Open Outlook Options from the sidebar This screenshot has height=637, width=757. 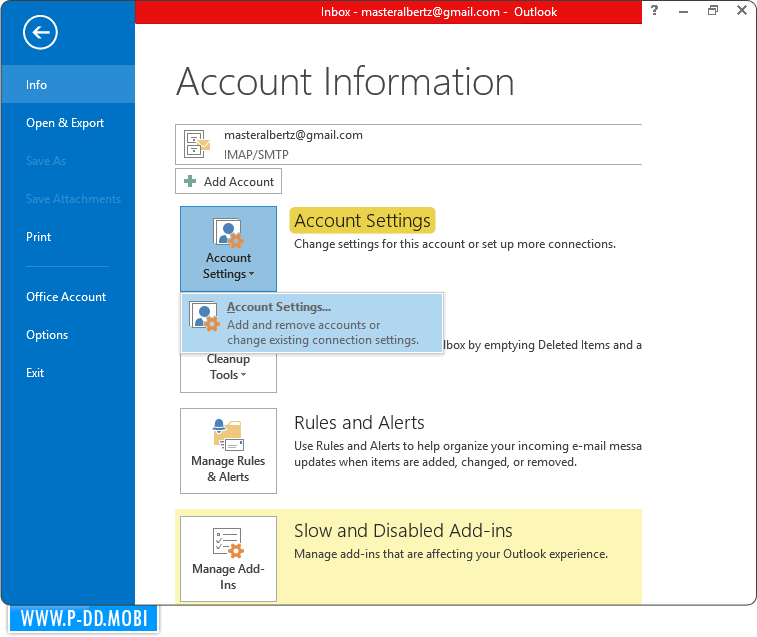(x=47, y=335)
